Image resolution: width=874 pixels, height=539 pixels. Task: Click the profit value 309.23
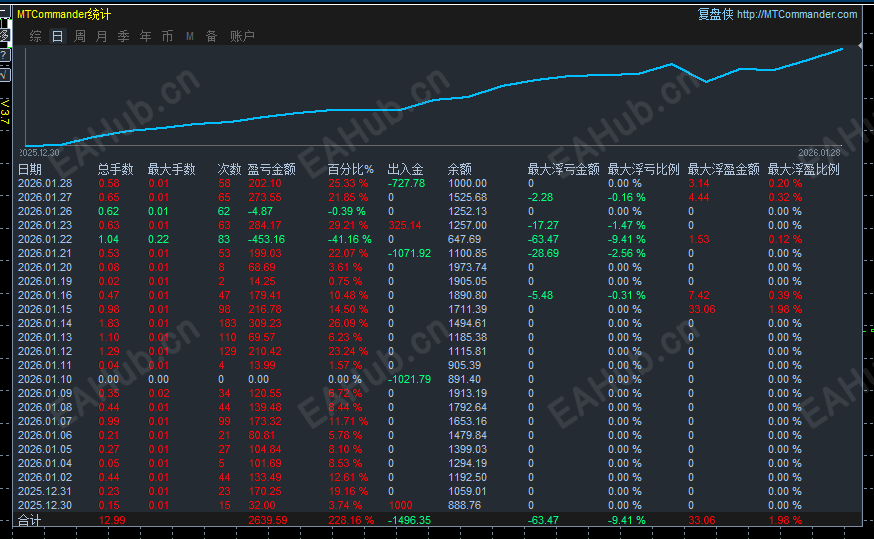click(x=265, y=323)
